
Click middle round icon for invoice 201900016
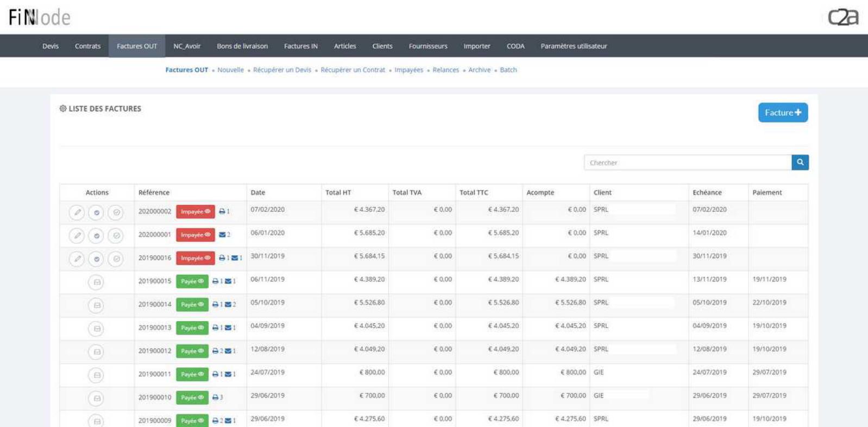(96, 259)
